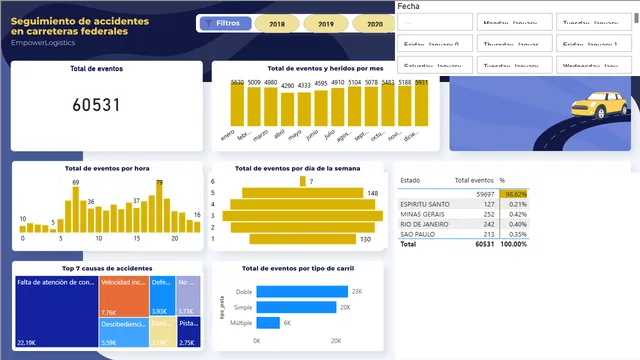This screenshot has width=640, height=360.
Task: Select the ESPIRITU SANTO table row
Action: 463,204
